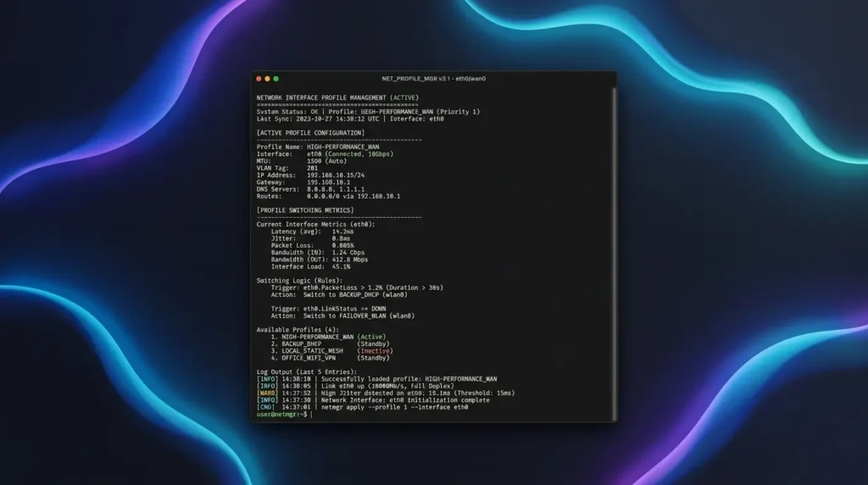Click the red '(Inactive)' status label
Viewport: 868px width, 485px height.
click(376, 351)
